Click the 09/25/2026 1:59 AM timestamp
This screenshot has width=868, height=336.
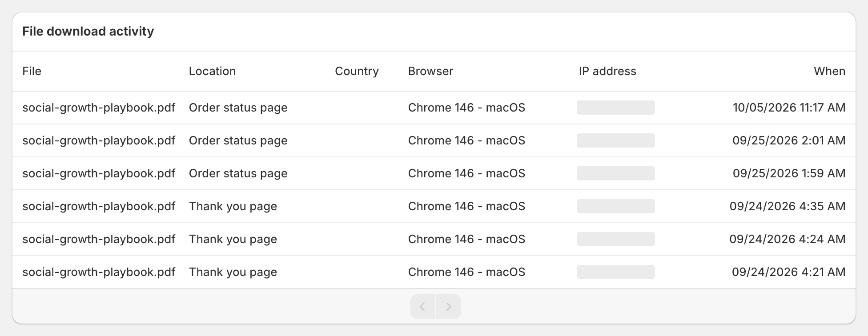(789, 173)
